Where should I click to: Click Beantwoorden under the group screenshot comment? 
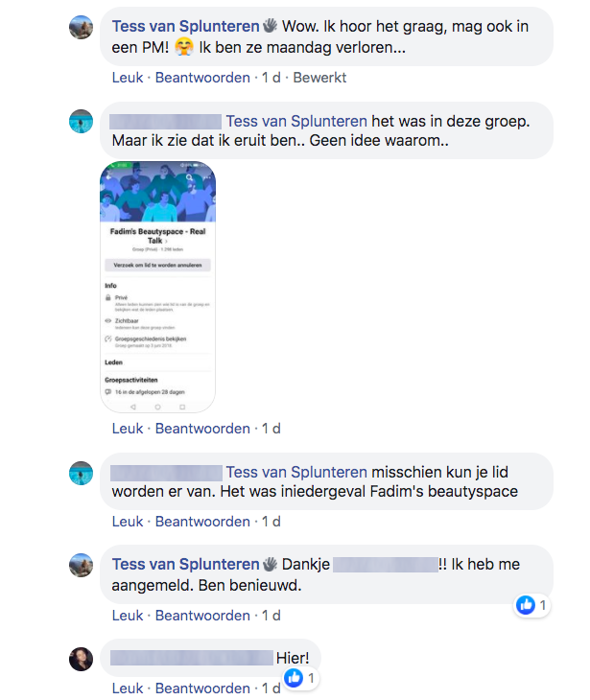202,429
